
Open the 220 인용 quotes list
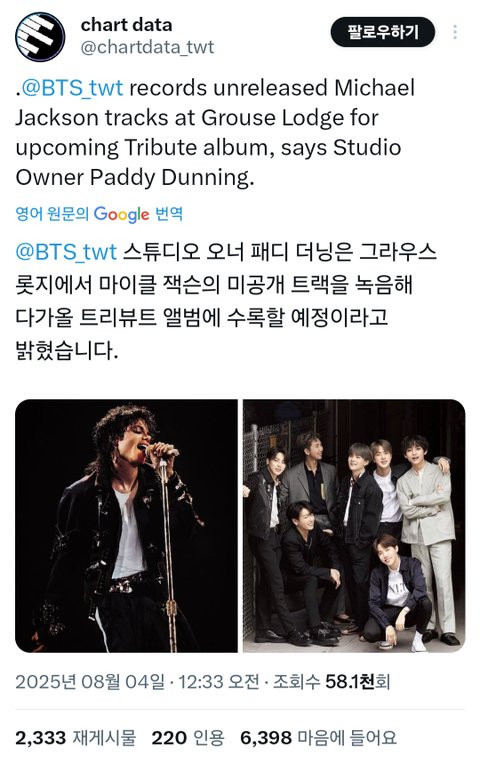pyautogui.click(x=188, y=738)
